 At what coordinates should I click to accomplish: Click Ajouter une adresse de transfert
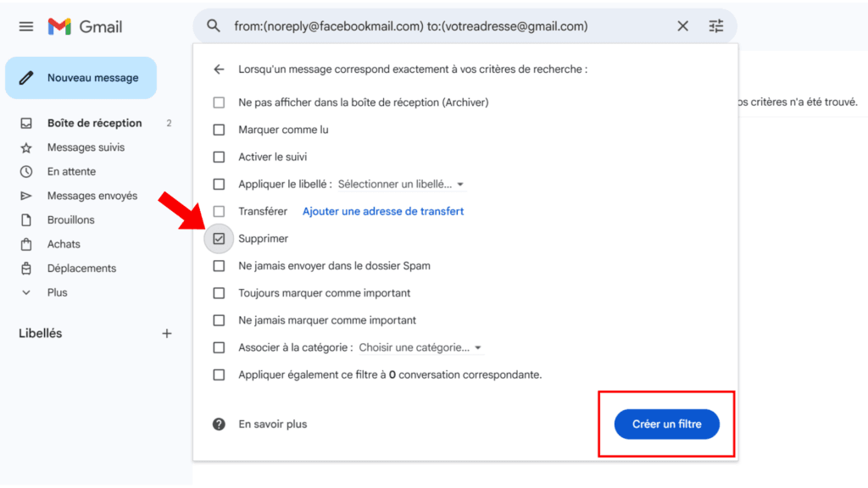(382, 211)
